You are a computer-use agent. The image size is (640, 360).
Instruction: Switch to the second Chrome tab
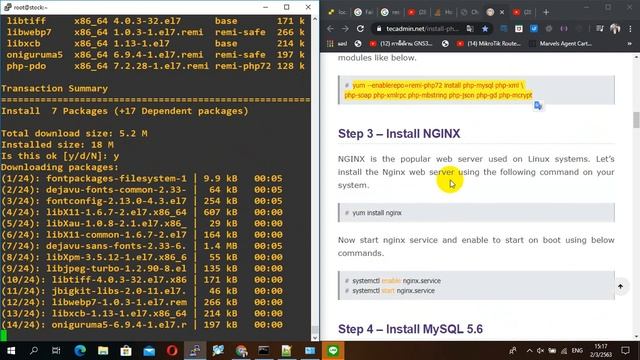click(364, 12)
